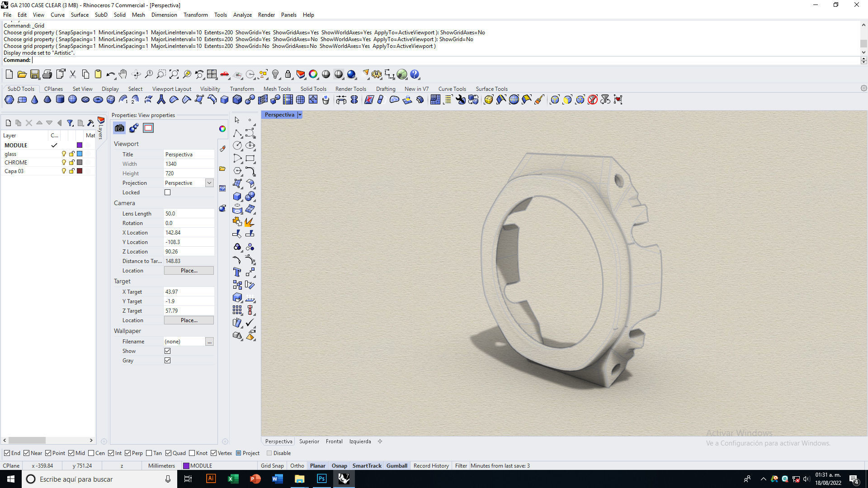The width and height of the screenshot is (868, 488).
Task: Click the Zoom Extents magnifier icon
Action: (x=174, y=75)
